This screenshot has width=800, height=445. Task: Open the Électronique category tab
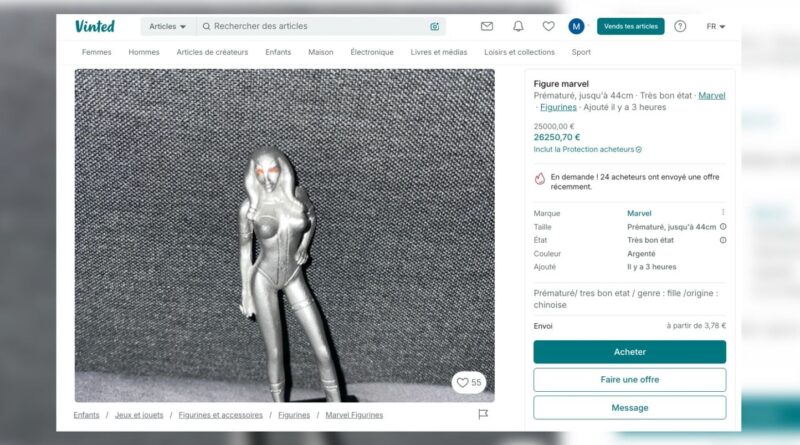point(372,52)
